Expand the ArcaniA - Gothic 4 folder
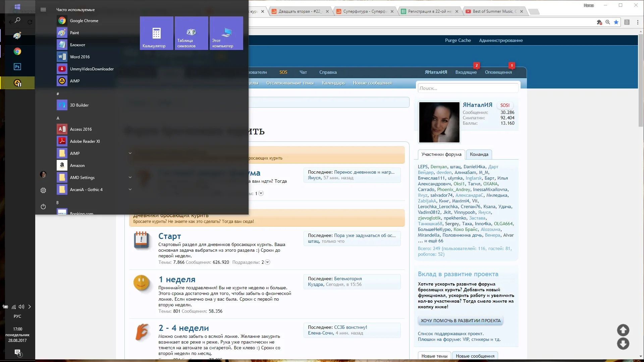644x362 pixels. click(x=130, y=189)
